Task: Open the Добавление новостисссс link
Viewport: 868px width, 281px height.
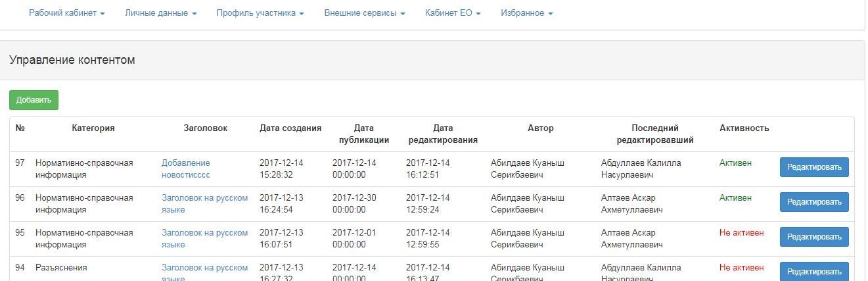Action: pyautogui.click(x=185, y=168)
